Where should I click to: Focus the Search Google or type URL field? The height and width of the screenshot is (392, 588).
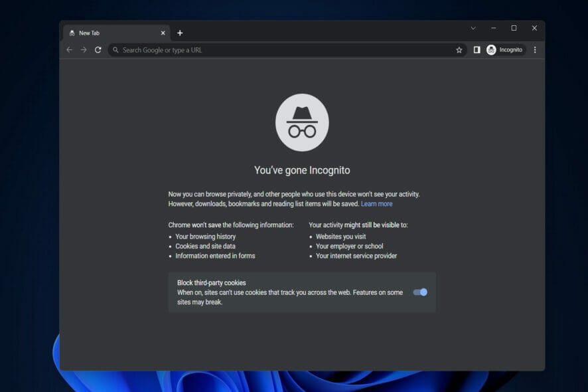click(287, 50)
